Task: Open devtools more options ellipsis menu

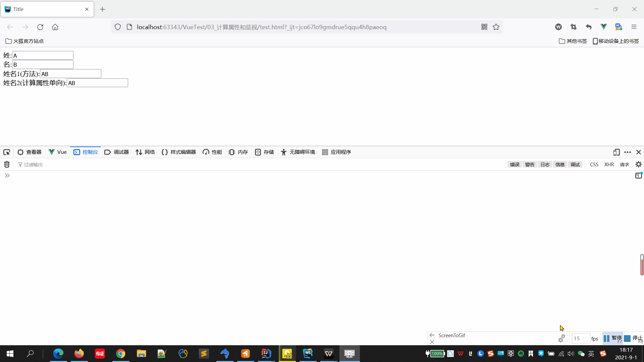Action: (628, 152)
